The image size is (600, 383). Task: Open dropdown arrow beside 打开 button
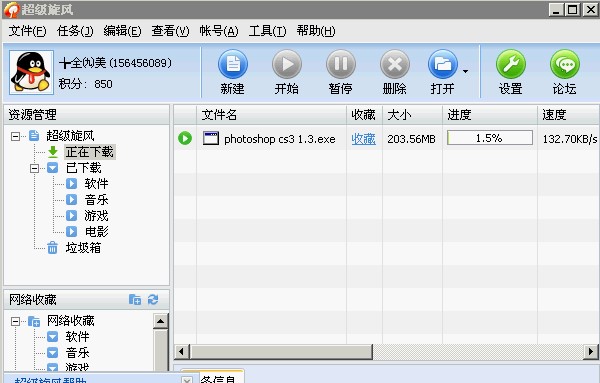pyautogui.click(x=465, y=71)
